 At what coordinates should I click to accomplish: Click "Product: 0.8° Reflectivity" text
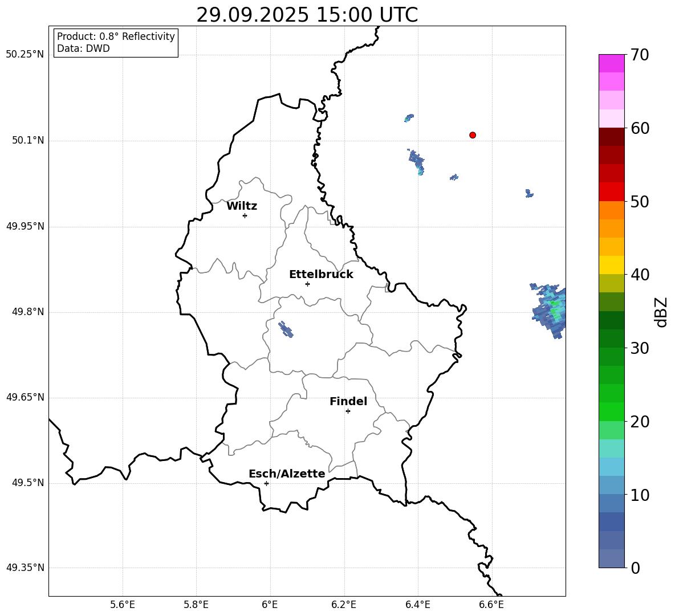click(116, 36)
